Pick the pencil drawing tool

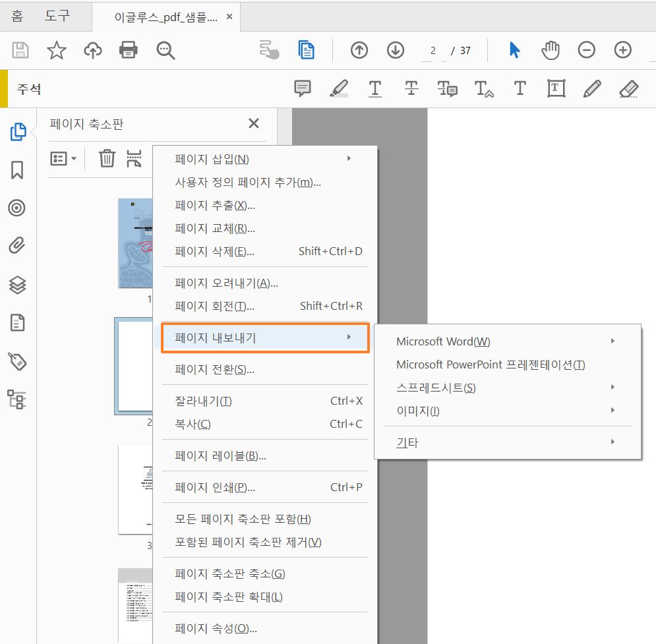pyautogui.click(x=592, y=87)
